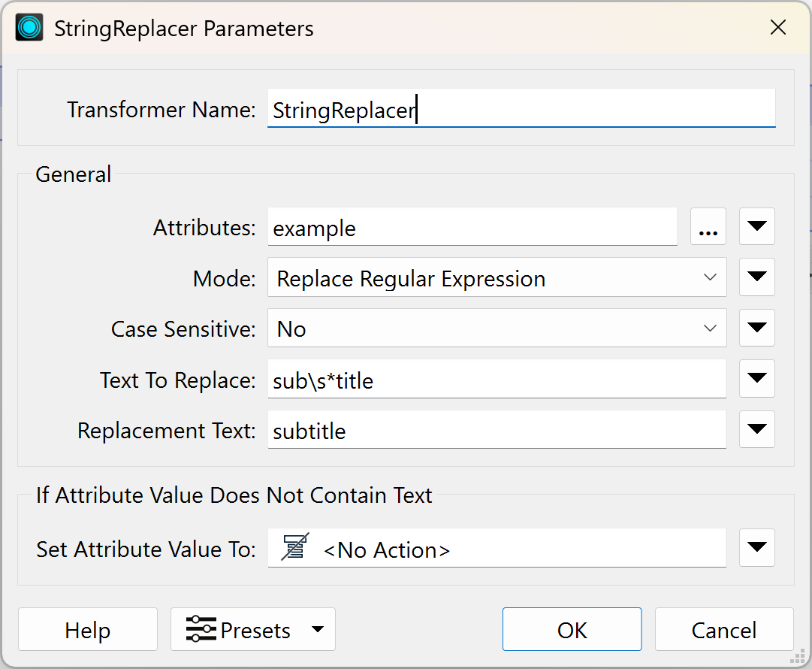The image size is (812, 669).
Task: Expand the Mode combo box
Action: click(497, 277)
